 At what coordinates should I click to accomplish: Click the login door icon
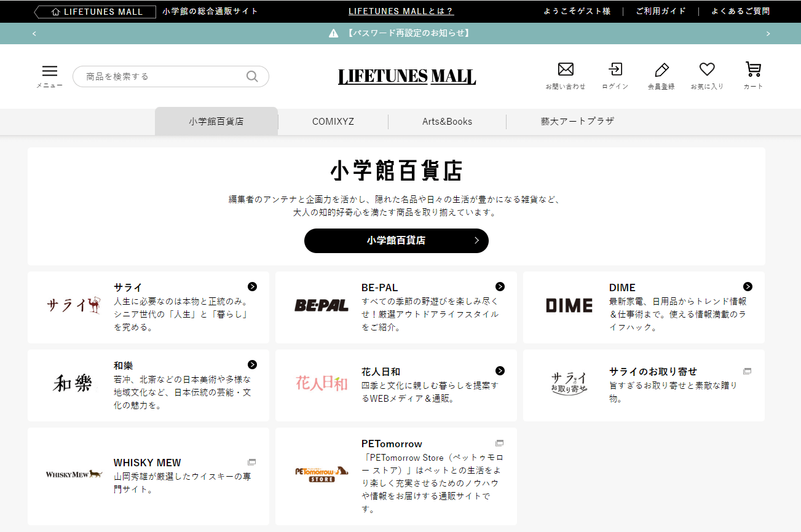(615, 69)
